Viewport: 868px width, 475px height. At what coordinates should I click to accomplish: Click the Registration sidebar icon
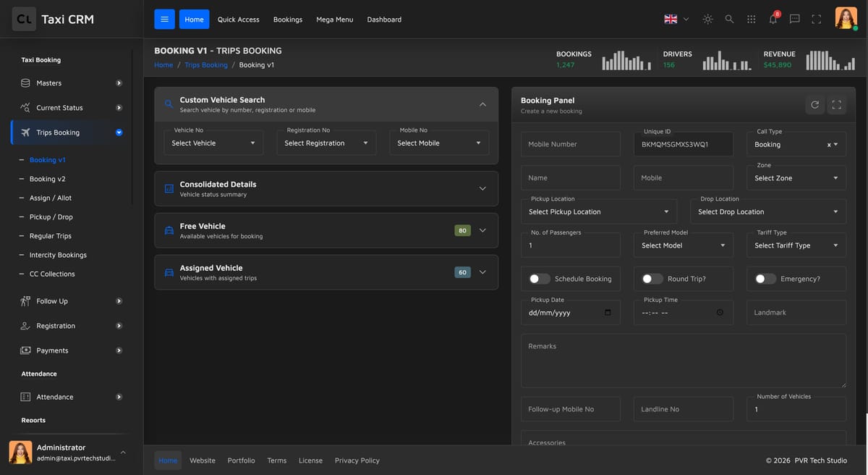[x=25, y=326]
